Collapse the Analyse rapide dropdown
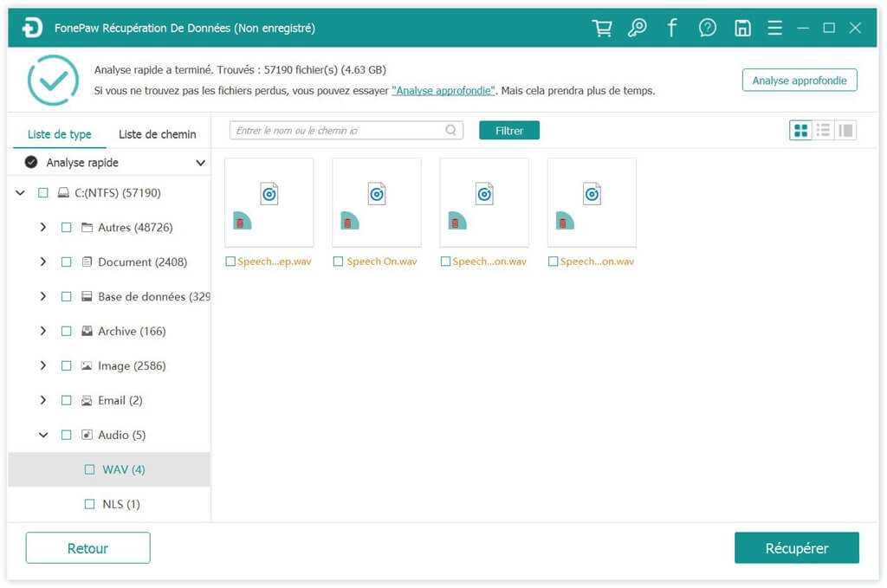The image size is (887, 588). 200,163
